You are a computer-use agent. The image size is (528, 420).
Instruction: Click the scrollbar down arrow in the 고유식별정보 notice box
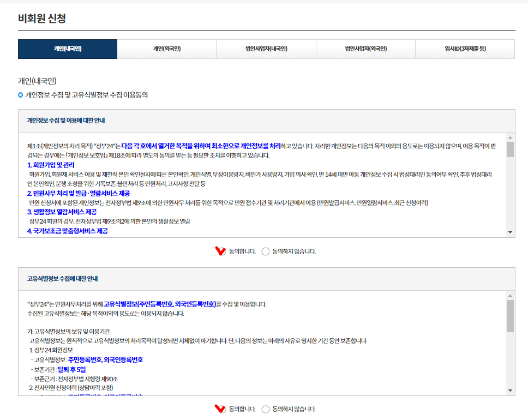510,391
